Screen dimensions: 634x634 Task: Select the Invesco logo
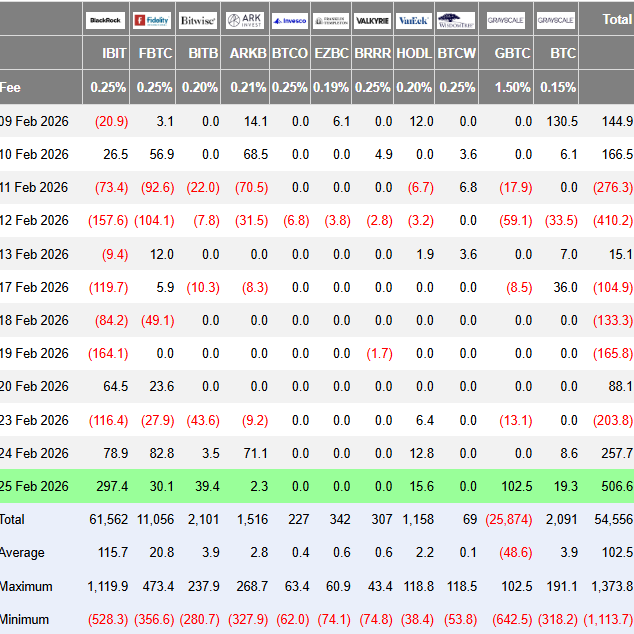290,20
